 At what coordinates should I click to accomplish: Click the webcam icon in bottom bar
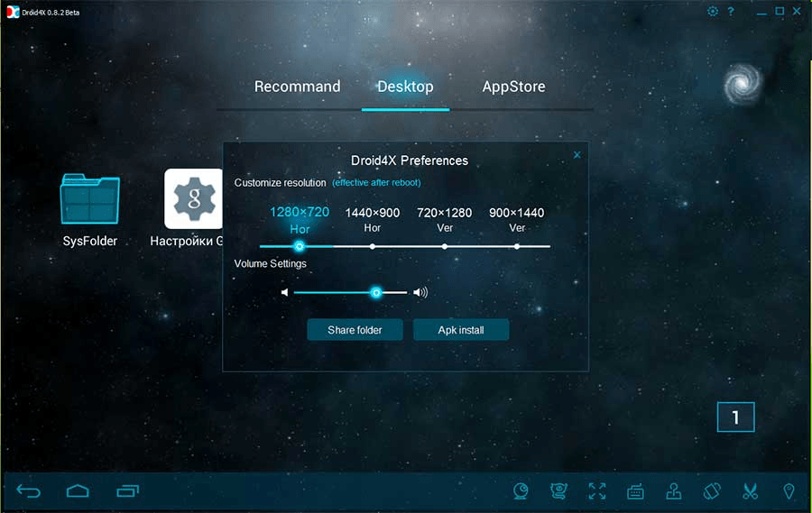(521, 490)
